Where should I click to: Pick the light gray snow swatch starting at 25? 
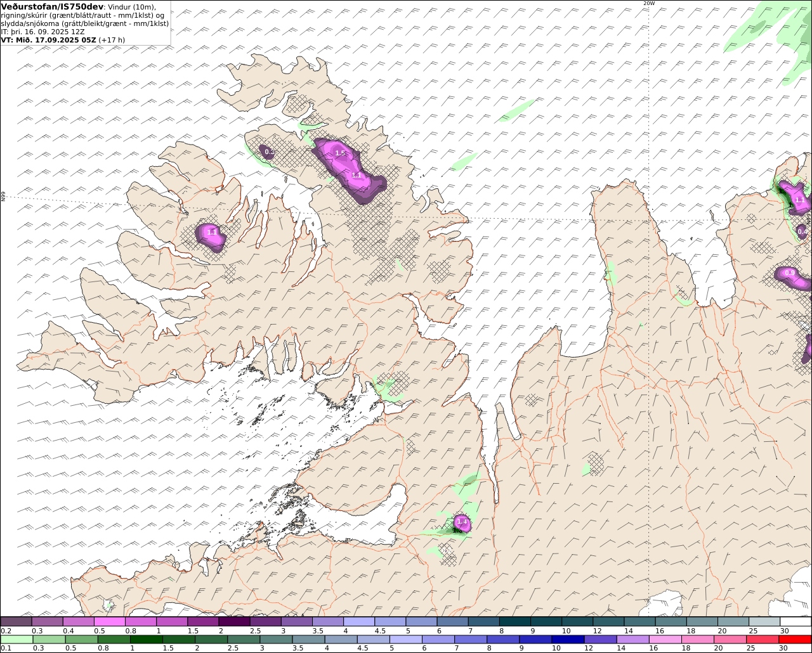pos(764,622)
